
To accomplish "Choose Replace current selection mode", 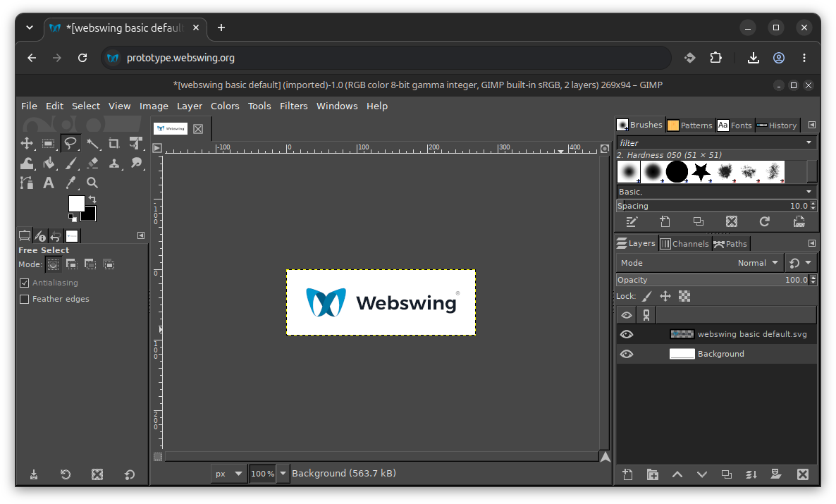I will (x=53, y=264).
